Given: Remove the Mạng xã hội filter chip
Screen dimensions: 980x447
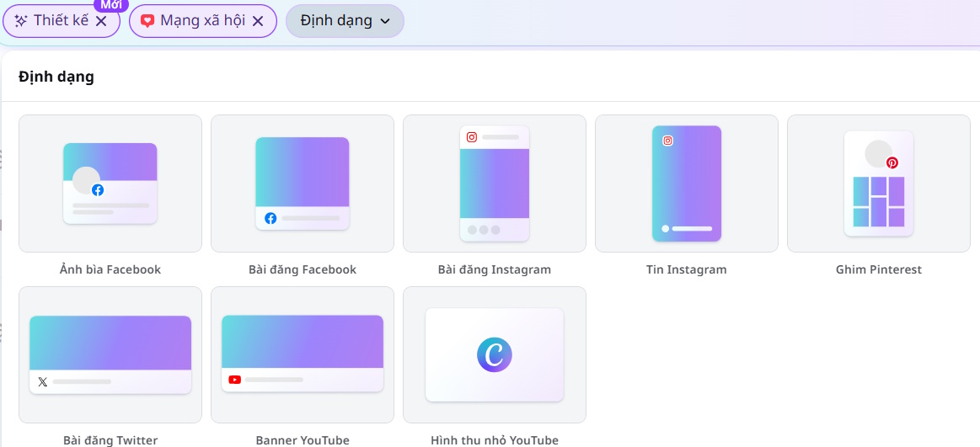Looking at the screenshot, I should 258,21.
